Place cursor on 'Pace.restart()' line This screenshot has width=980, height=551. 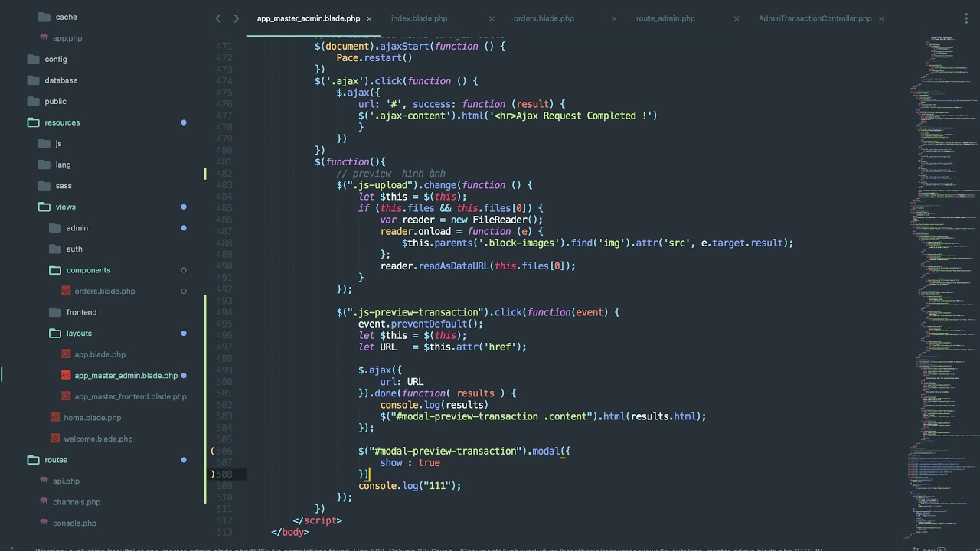[x=374, y=57]
